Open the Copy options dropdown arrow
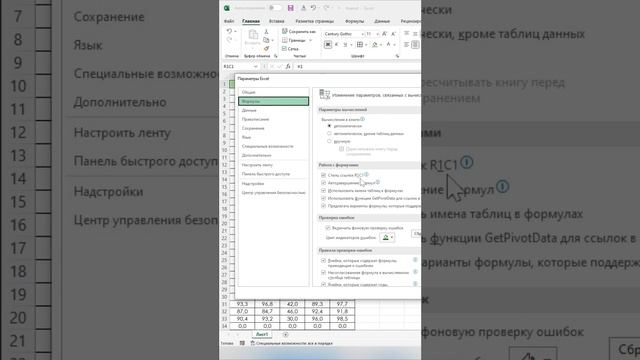Image resolution: width=640 pixels, height=360 pixels. coord(273,40)
